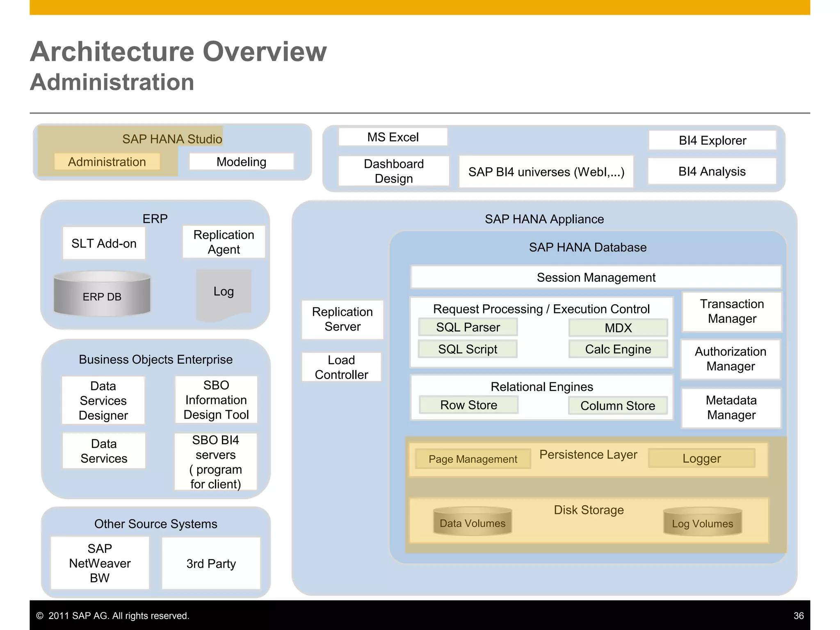Click the Page Management yellow box
Image resolution: width=840 pixels, height=630 pixels.
click(x=472, y=459)
